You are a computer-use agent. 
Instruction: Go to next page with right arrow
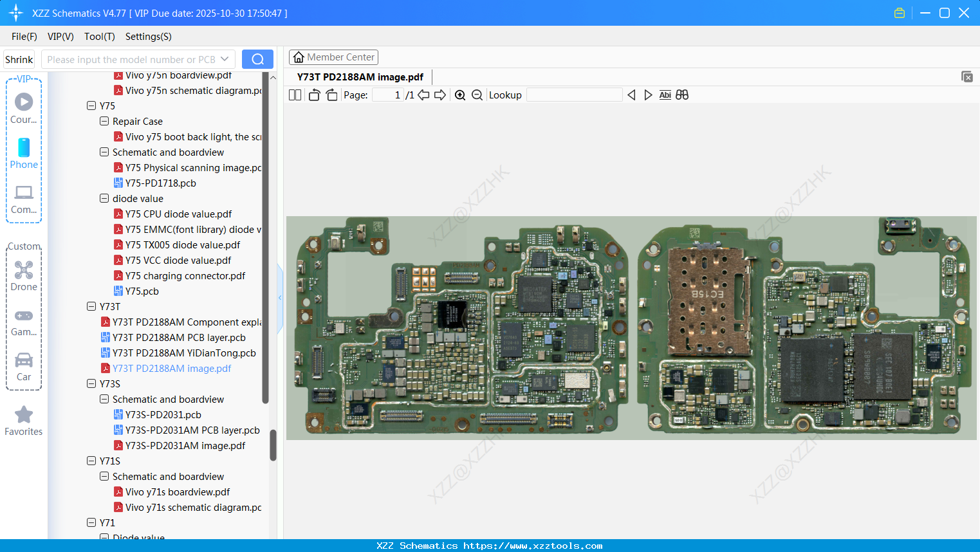tap(440, 95)
